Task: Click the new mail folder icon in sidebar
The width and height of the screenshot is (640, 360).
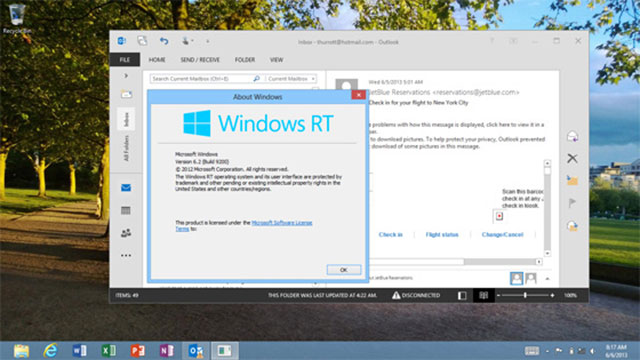Action: (126, 94)
